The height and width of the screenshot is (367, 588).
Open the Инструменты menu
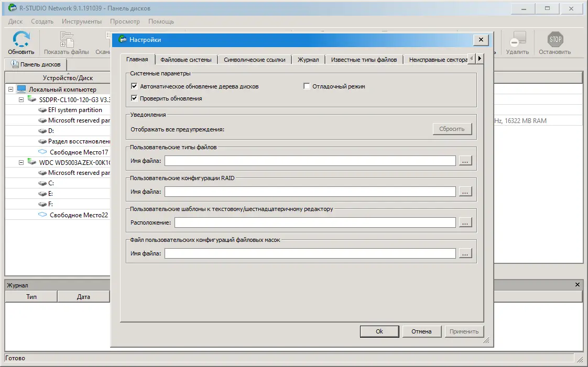pyautogui.click(x=82, y=21)
